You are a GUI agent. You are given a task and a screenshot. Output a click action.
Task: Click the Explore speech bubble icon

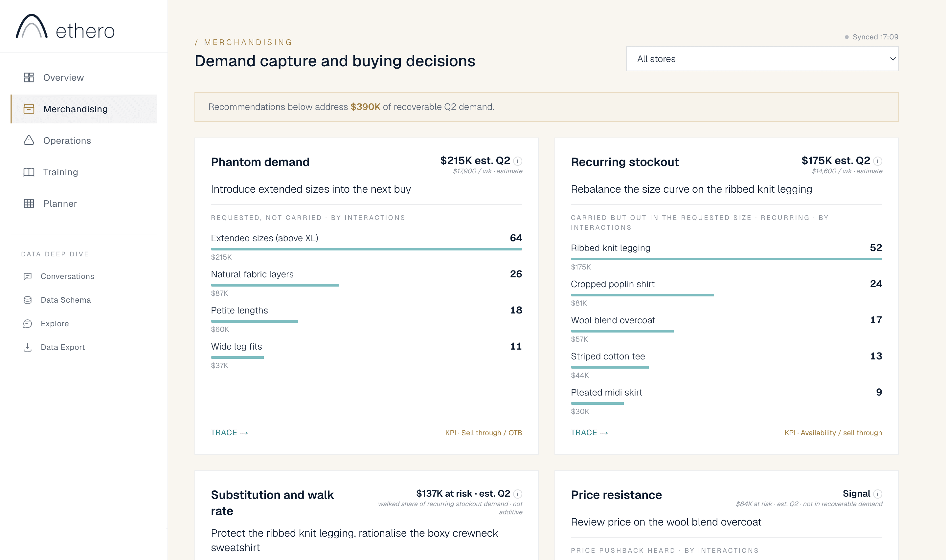(x=28, y=323)
